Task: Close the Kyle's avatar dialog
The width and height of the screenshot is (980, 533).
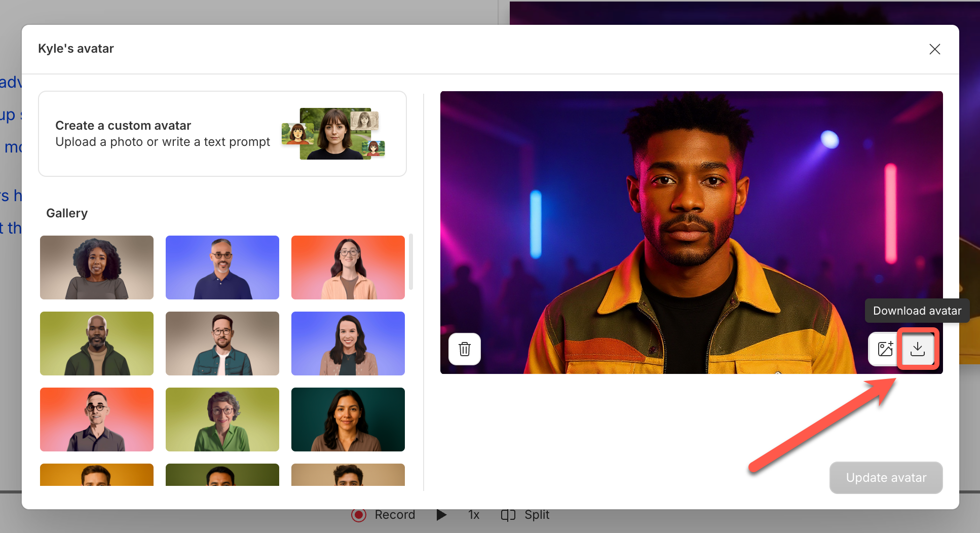Action: click(934, 49)
